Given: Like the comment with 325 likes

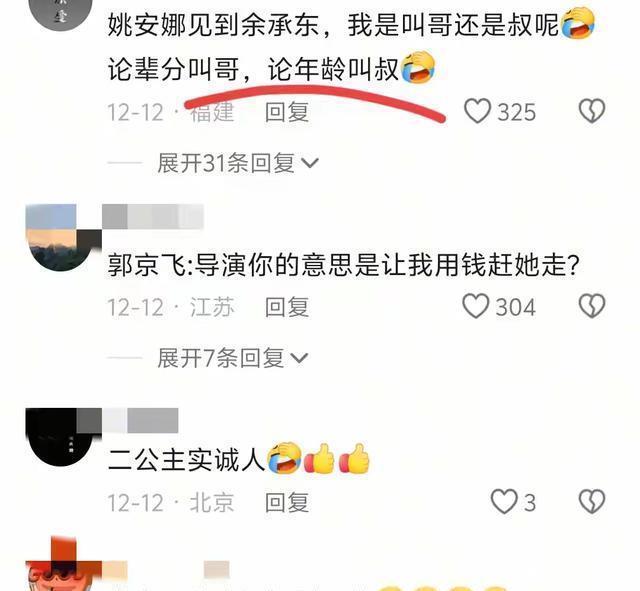Looking at the screenshot, I should pos(477,111).
